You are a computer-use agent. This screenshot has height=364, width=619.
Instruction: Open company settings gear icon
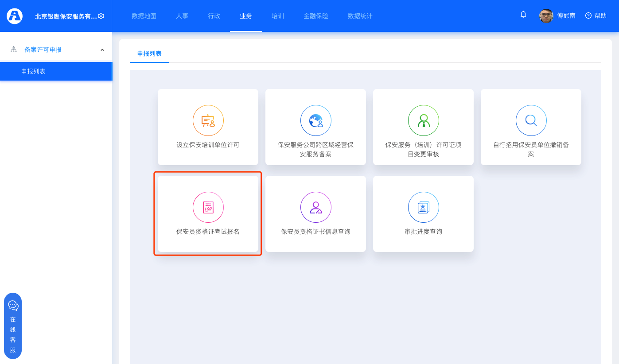tap(101, 16)
